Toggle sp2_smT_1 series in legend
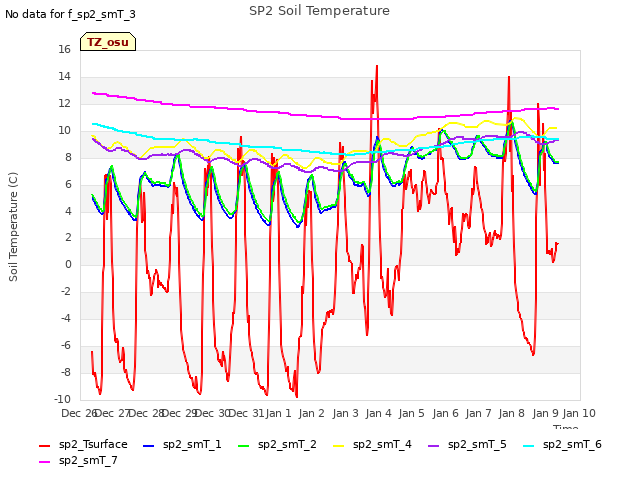Image resolution: width=640 pixels, height=480 pixels. tap(182, 444)
